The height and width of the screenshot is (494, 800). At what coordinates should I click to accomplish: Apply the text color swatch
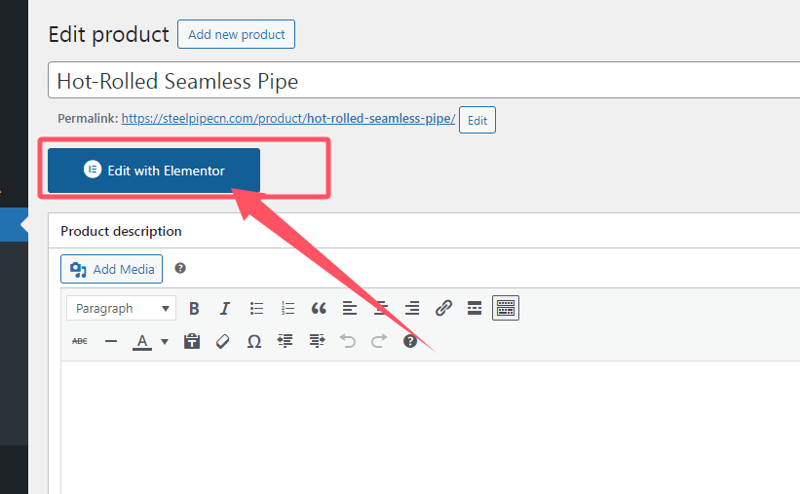(x=142, y=341)
